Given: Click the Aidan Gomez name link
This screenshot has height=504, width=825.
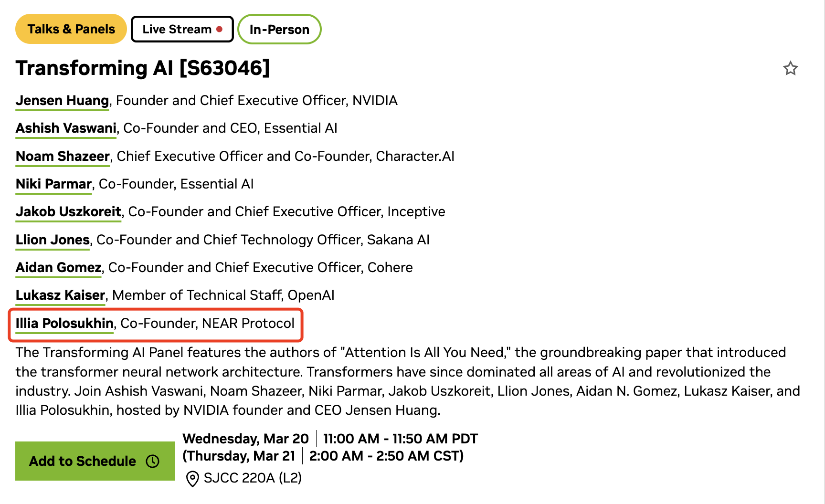Looking at the screenshot, I should (x=58, y=268).
